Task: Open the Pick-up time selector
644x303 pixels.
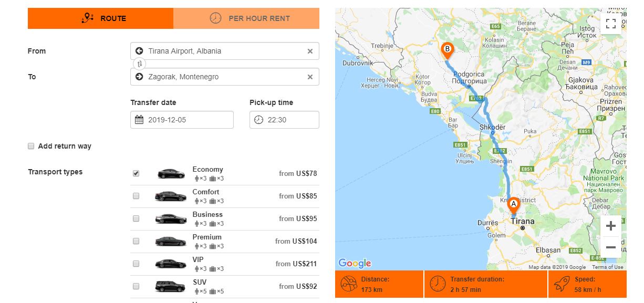Action: [x=284, y=120]
